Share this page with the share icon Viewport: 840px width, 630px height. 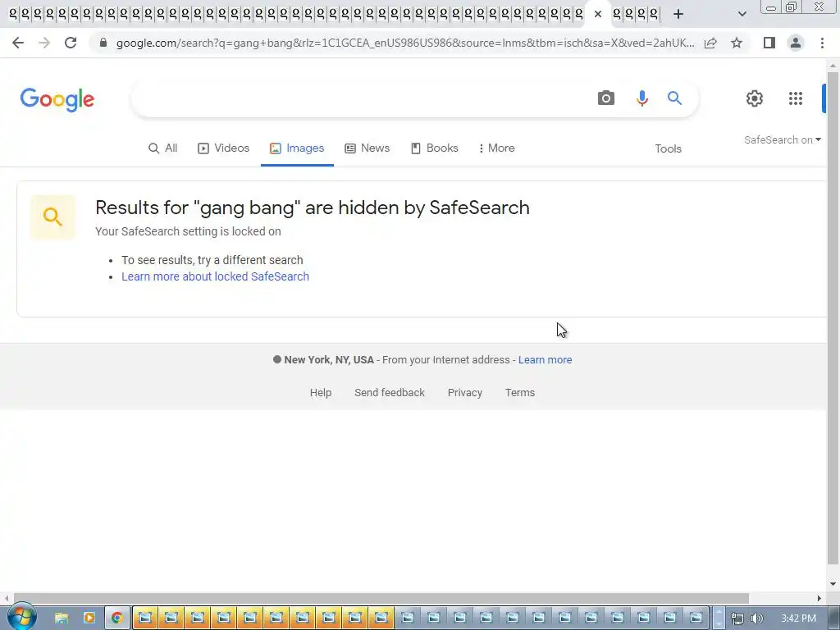tap(710, 43)
